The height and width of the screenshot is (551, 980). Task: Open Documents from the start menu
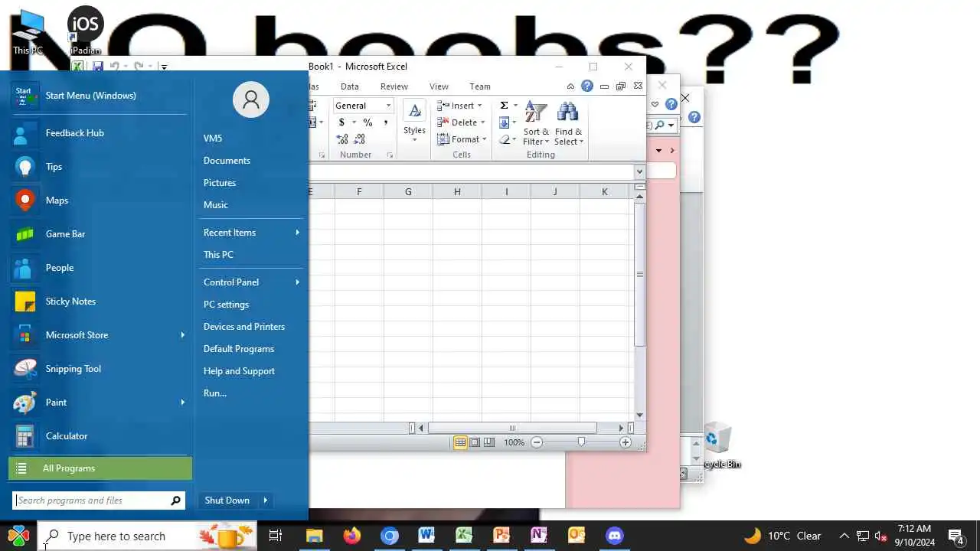(x=227, y=161)
